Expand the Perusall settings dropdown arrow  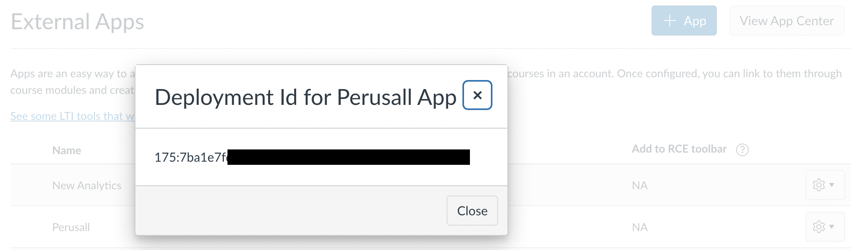point(831,227)
